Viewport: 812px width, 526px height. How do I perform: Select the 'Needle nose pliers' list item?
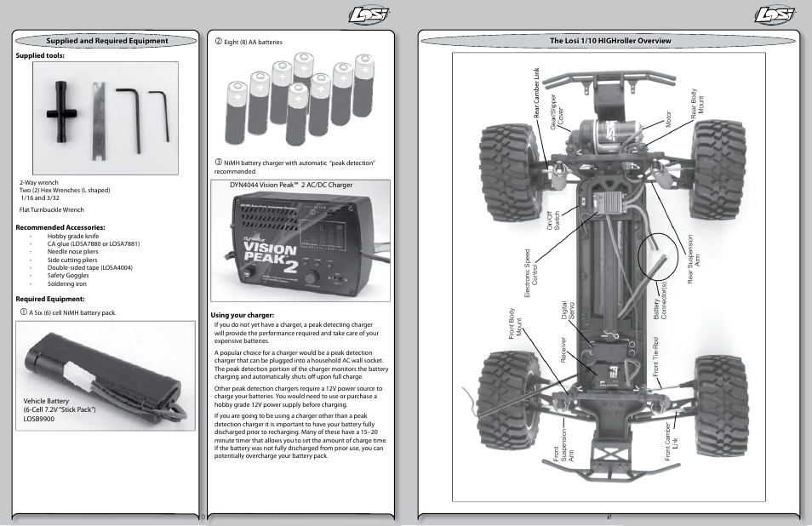tap(72, 252)
